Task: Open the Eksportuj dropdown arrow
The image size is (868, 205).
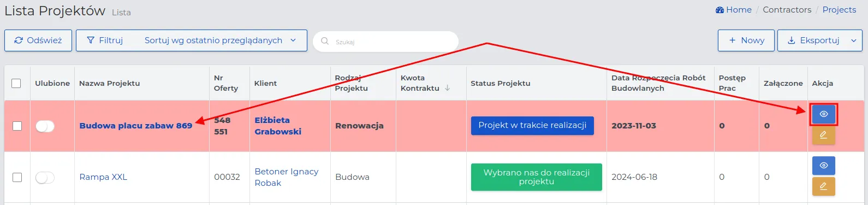Action: (x=854, y=40)
